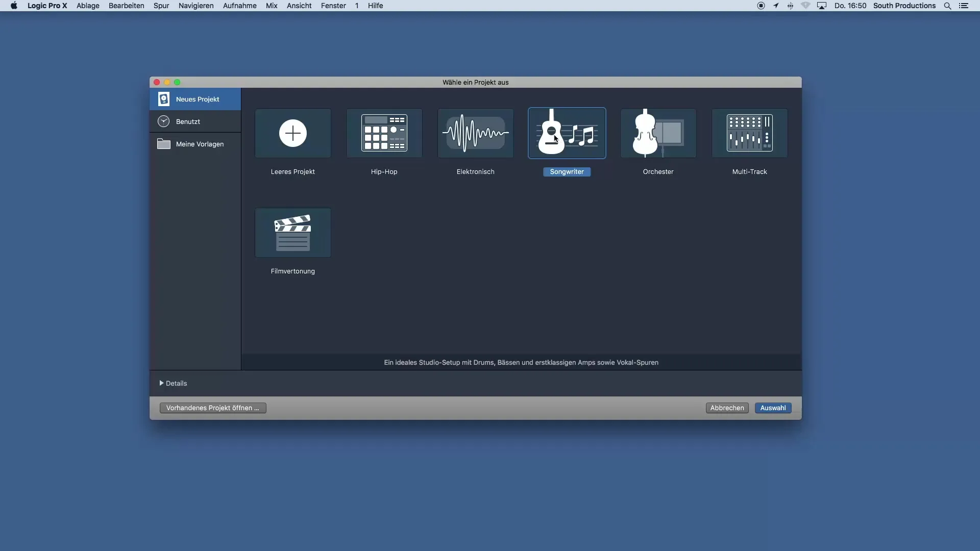980x551 pixels.
Task: Click the location arrow menu bar icon
Action: coord(776,6)
